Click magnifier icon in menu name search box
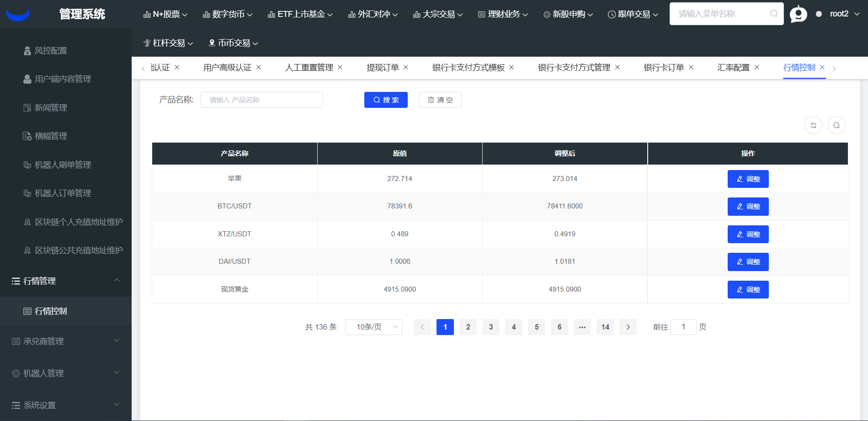This screenshot has width=868, height=421. (x=773, y=14)
